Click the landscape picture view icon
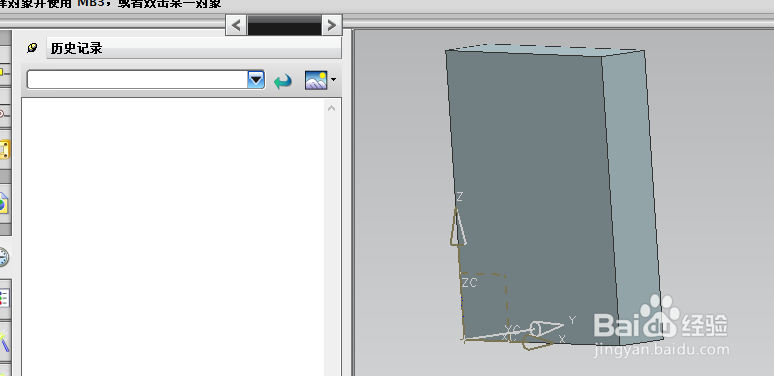Viewport: 774px width, 376px height. 316,80
